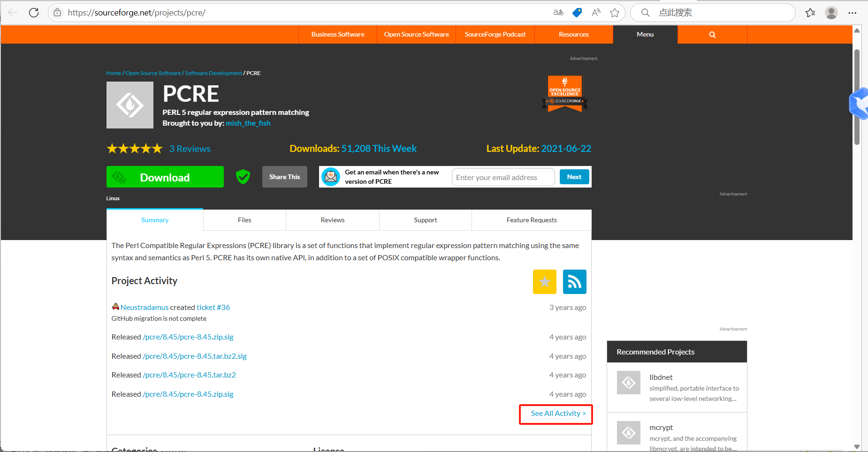Open first pcre-8.45.zip.sig release link
Image resolution: width=868 pixels, height=452 pixels.
(x=188, y=337)
